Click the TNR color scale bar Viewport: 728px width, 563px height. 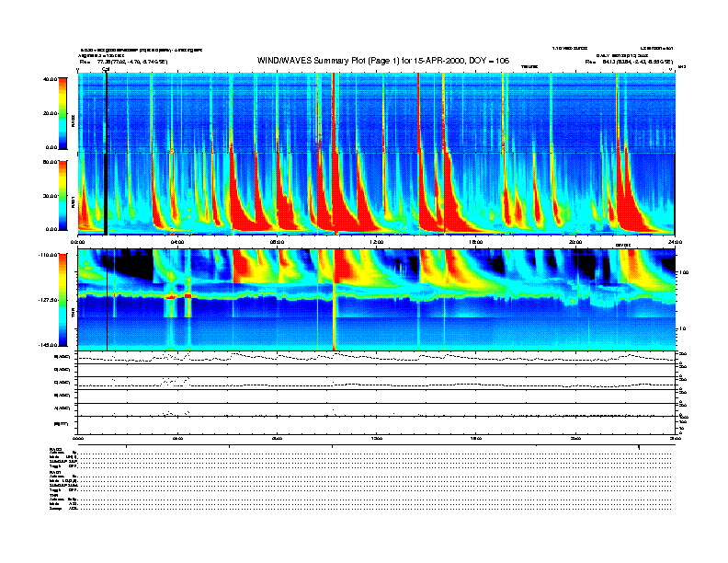pyautogui.click(x=63, y=300)
